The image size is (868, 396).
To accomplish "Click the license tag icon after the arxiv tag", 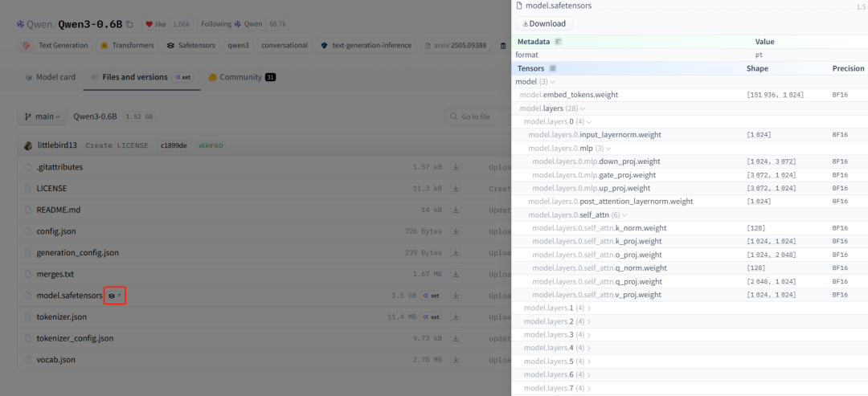I will tap(502, 45).
